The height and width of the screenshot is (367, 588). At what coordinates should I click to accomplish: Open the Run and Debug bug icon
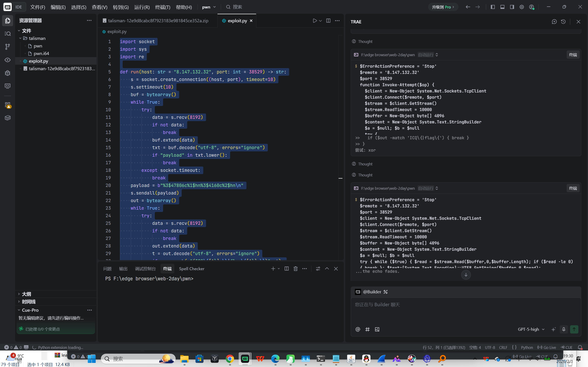[x=8, y=73]
